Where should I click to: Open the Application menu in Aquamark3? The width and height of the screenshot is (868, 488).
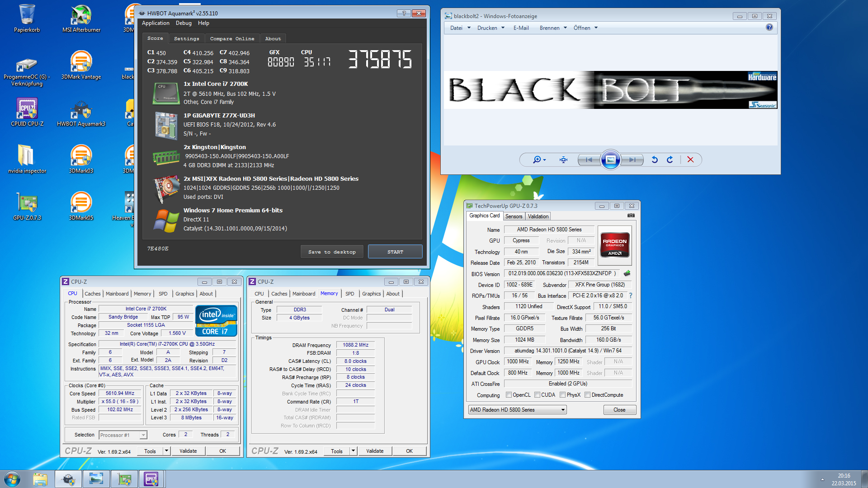[x=156, y=23]
